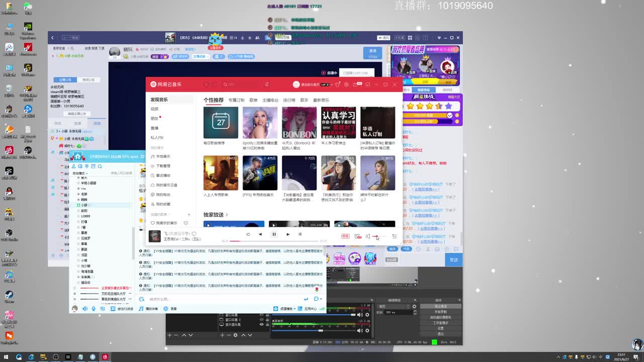Viewport: 644px width, 362px height.
Task: Switch to the 歌手 tab
Action: [x=304, y=101]
